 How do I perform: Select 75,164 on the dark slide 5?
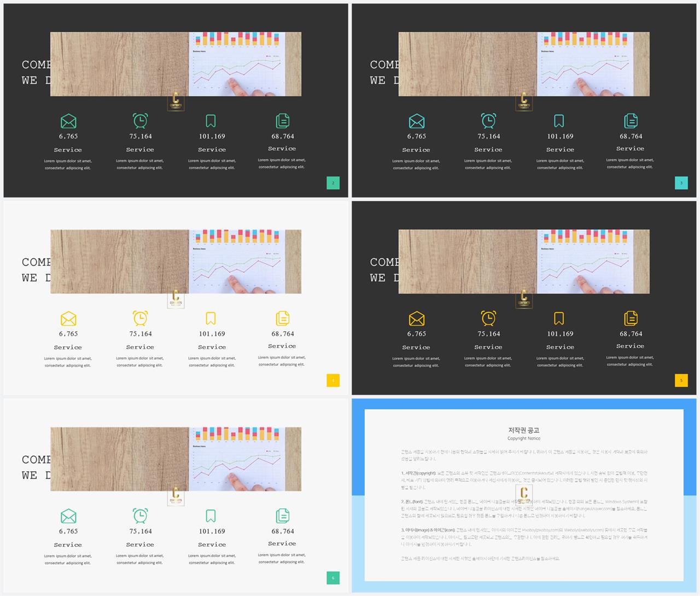(x=489, y=334)
